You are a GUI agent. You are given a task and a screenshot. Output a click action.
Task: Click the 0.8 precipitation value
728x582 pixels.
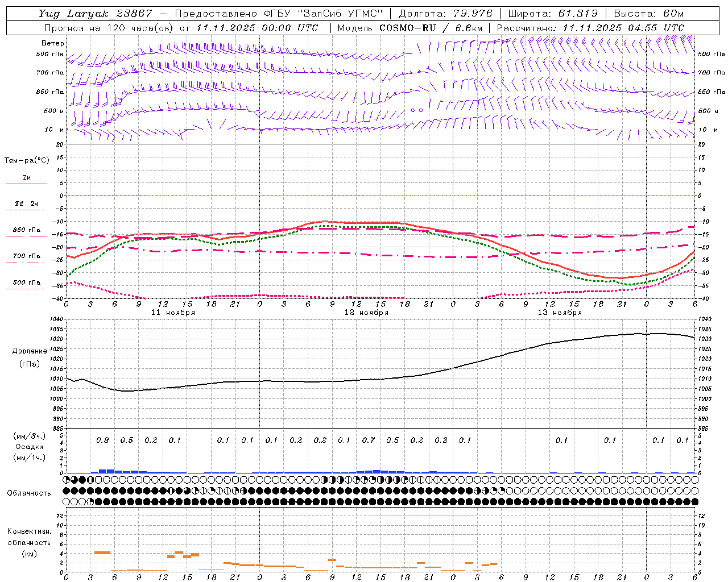tap(102, 440)
